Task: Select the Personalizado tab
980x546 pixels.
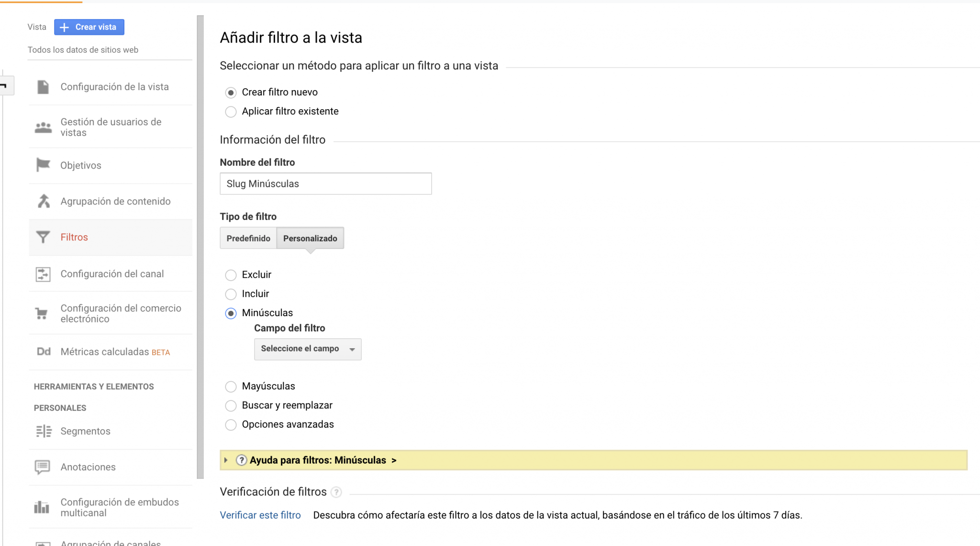Action: [310, 238]
